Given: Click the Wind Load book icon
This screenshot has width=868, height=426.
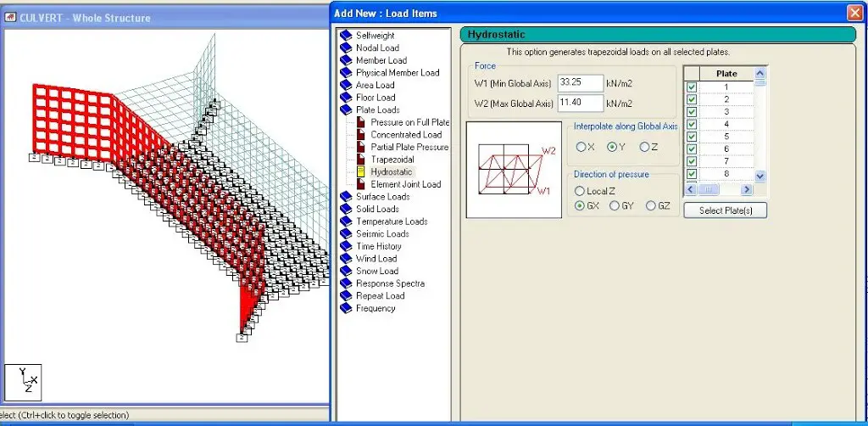Looking at the screenshot, I should (x=346, y=259).
